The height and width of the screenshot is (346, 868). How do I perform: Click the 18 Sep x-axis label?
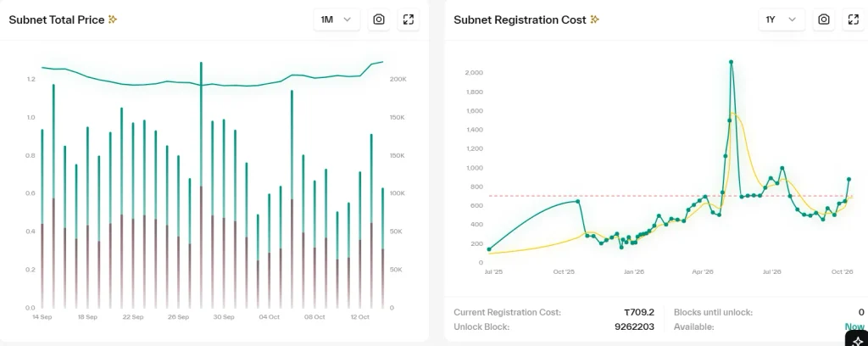coord(87,317)
